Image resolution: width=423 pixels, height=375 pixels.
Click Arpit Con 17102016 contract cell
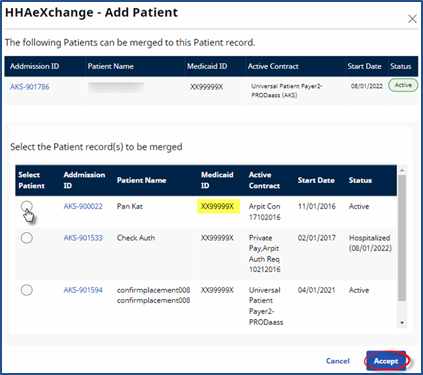[x=265, y=212]
